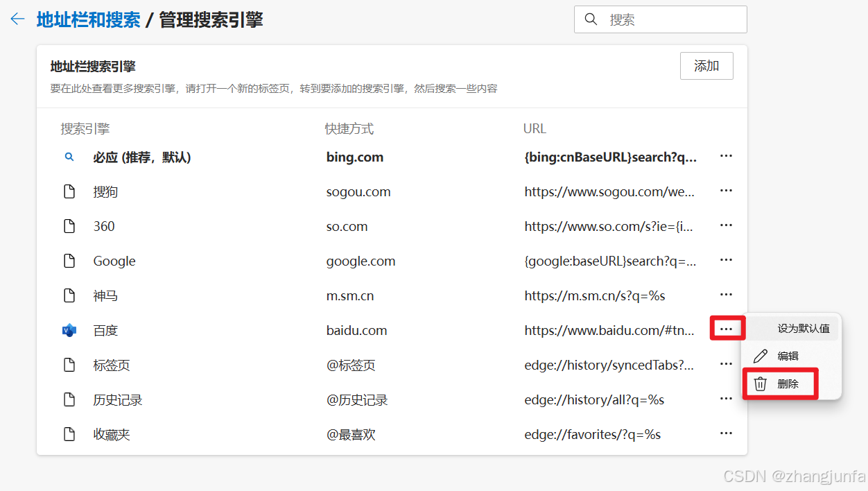Image resolution: width=868 pixels, height=491 pixels.
Task: Click the 地址栏搜索引擎 section heading
Action: (93, 67)
